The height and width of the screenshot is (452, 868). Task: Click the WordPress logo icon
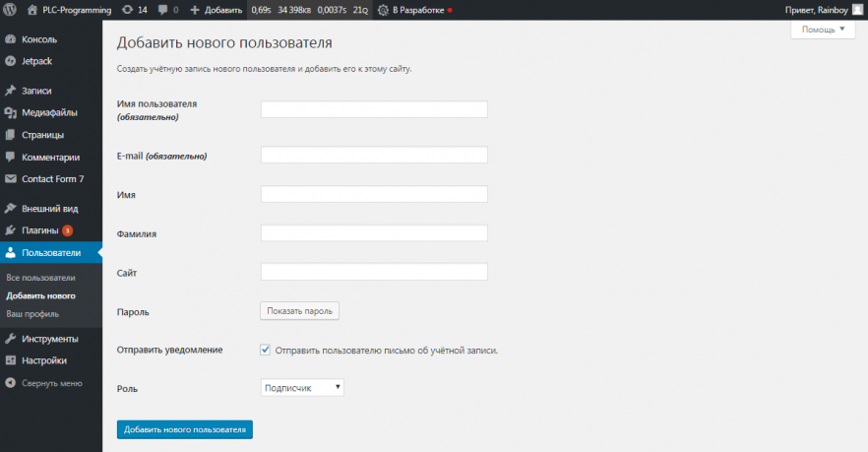click(x=10, y=10)
